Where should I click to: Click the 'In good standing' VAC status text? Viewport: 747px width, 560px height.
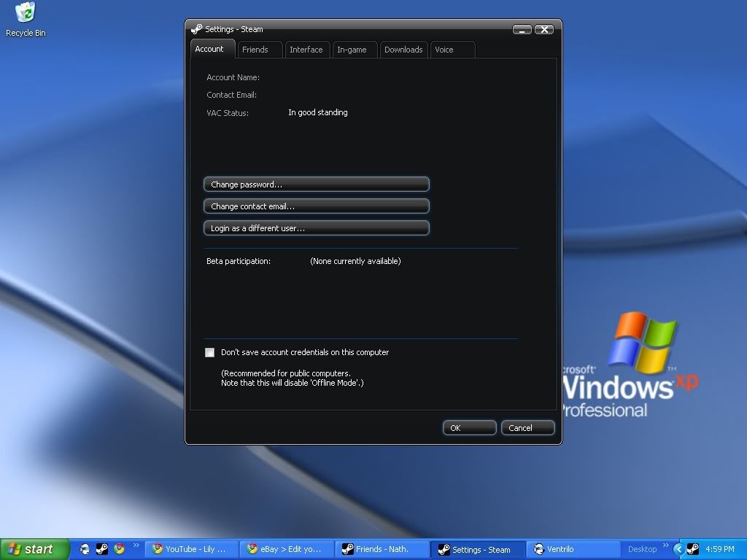pos(318,112)
